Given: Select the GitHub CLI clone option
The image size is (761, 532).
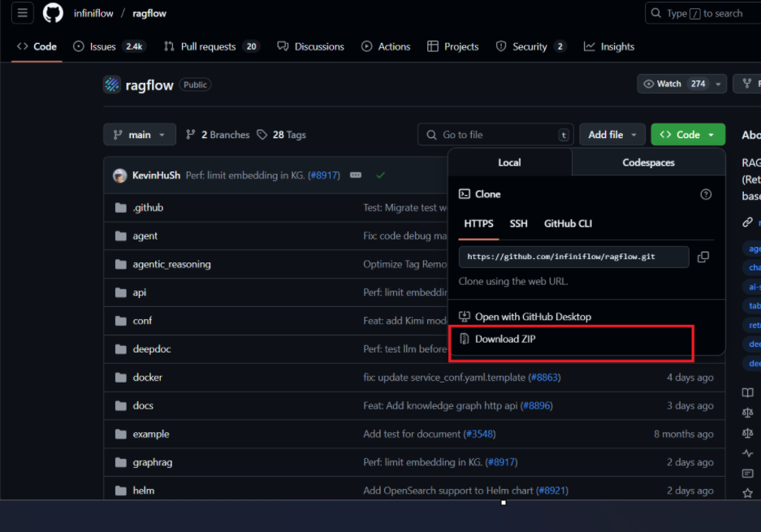Looking at the screenshot, I should click(x=568, y=224).
